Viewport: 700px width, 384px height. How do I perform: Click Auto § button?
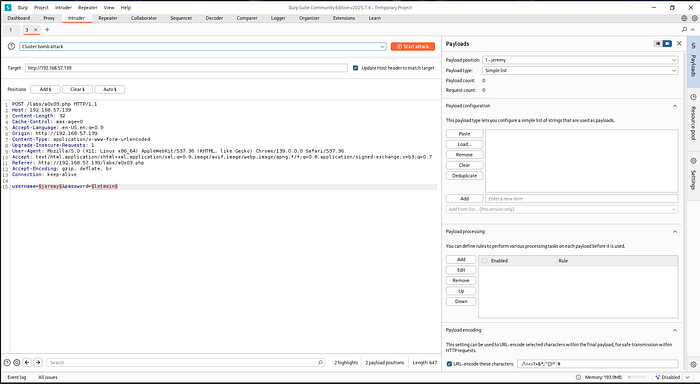(x=109, y=89)
